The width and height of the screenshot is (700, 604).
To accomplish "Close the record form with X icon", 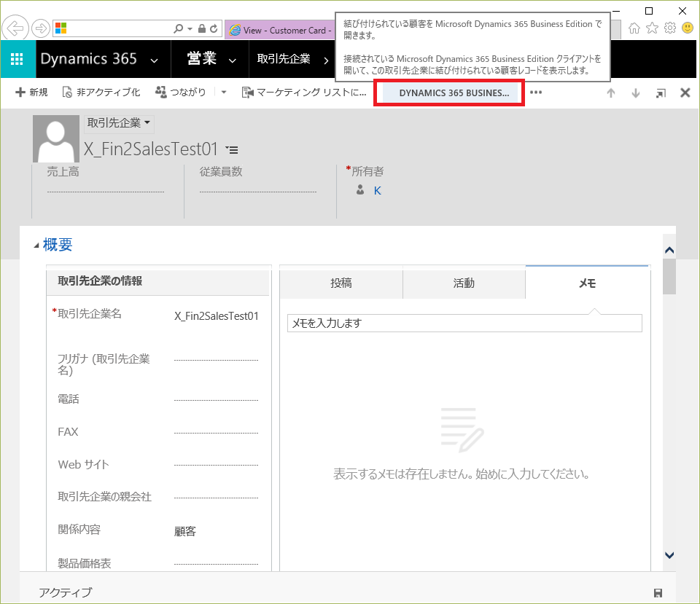I will point(685,93).
